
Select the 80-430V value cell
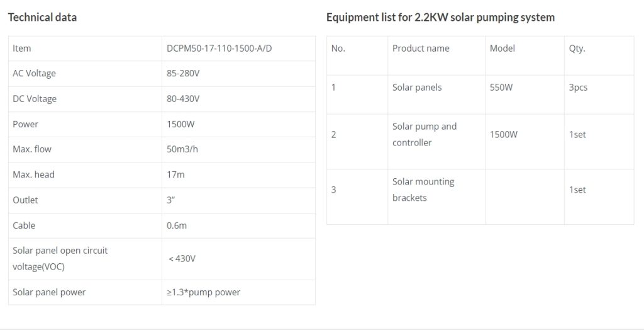[238, 99]
